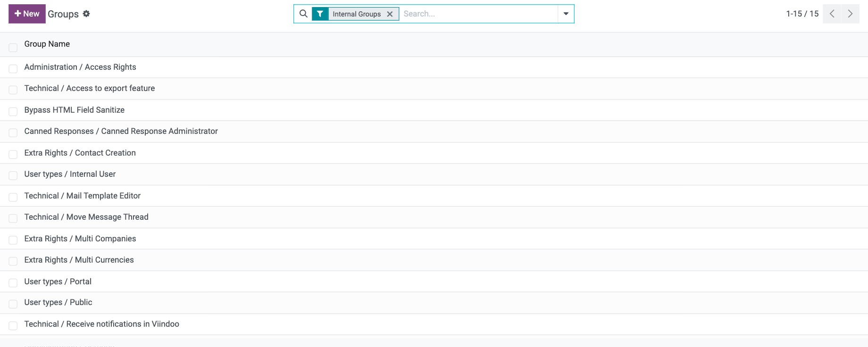Click the 1-15 / 15 pager counter
Image resolution: width=868 pixels, height=347 pixels.
(802, 14)
